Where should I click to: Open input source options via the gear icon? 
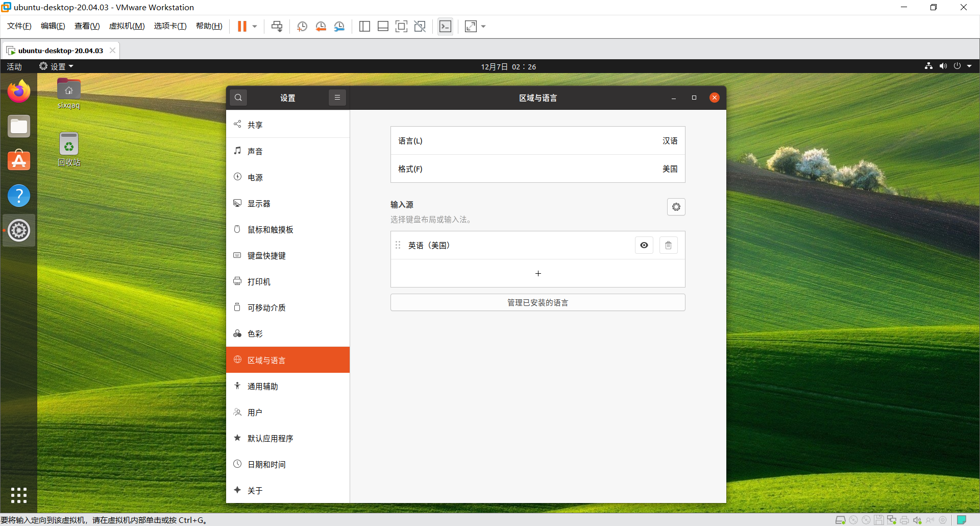click(x=676, y=207)
